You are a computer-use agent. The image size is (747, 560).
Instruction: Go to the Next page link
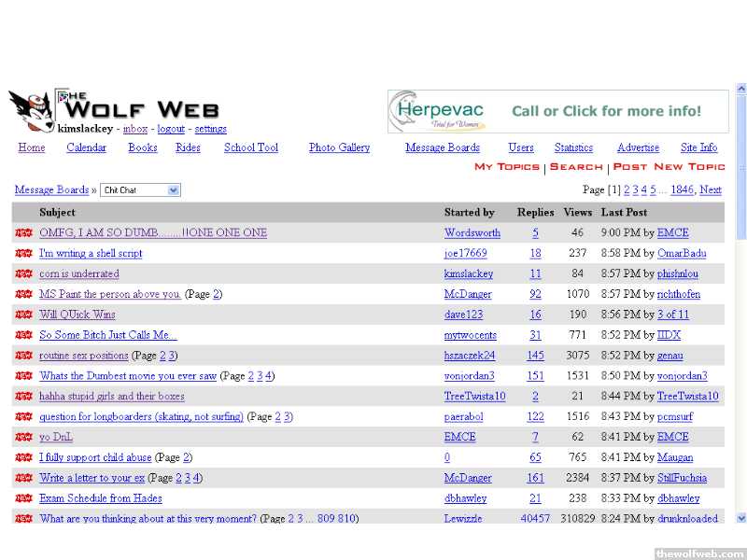pos(711,190)
